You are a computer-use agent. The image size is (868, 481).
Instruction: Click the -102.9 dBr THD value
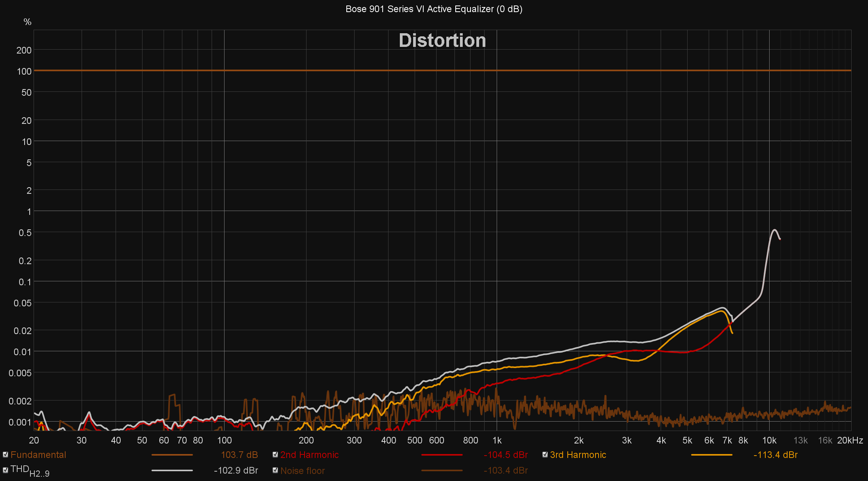click(236, 470)
